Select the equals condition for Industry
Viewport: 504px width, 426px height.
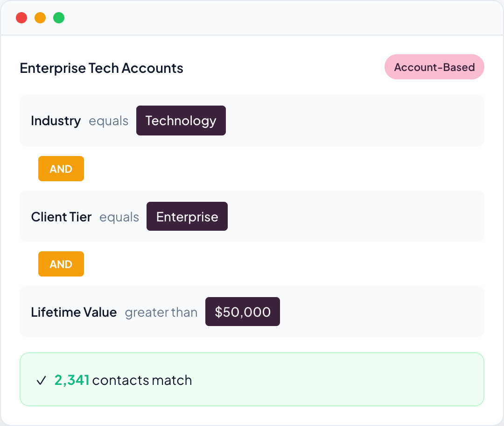[109, 121]
